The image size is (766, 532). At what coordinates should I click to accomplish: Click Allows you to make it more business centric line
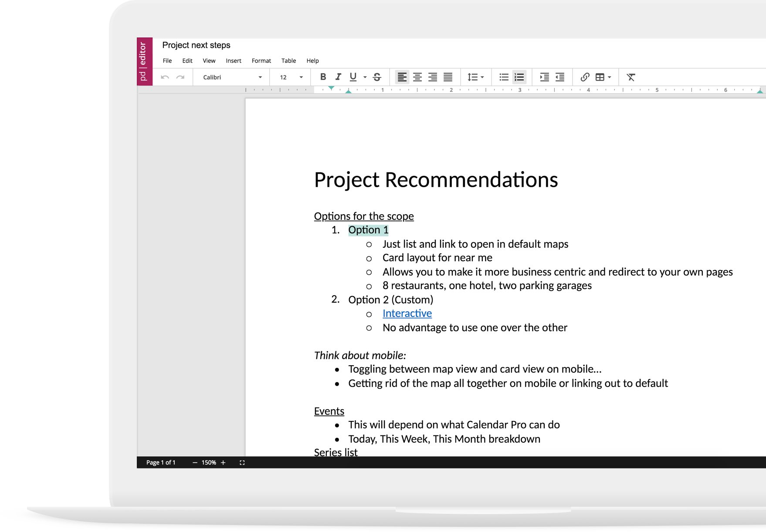[557, 272]
